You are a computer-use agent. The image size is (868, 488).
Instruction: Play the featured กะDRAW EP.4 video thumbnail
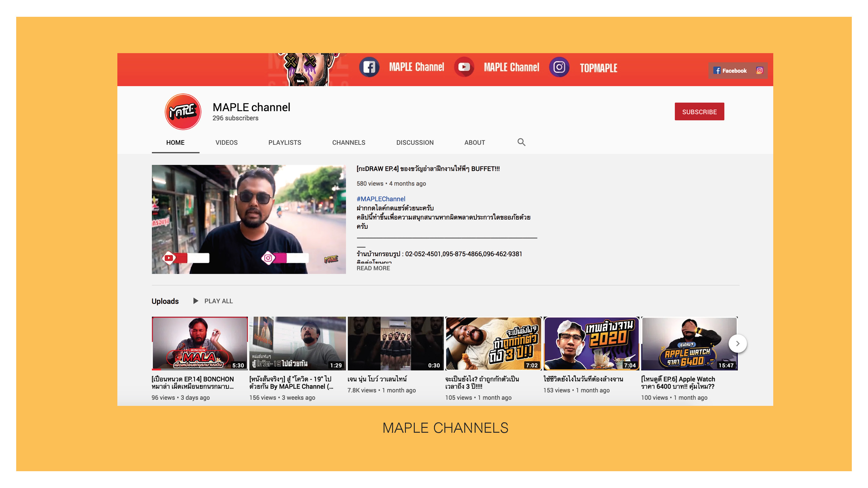coord(249,219)
